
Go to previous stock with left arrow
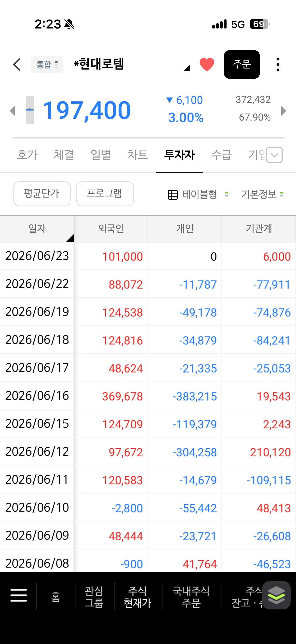[12, 111]
